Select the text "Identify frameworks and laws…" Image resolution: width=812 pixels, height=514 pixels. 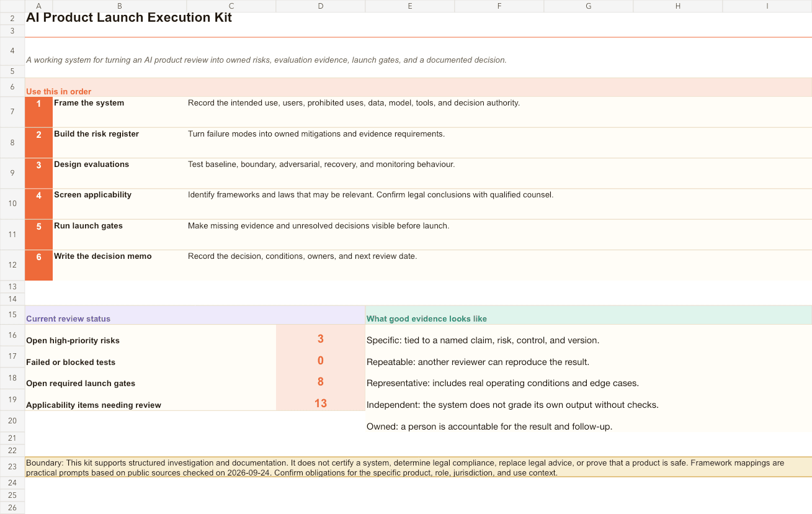(x=370, y=195)
